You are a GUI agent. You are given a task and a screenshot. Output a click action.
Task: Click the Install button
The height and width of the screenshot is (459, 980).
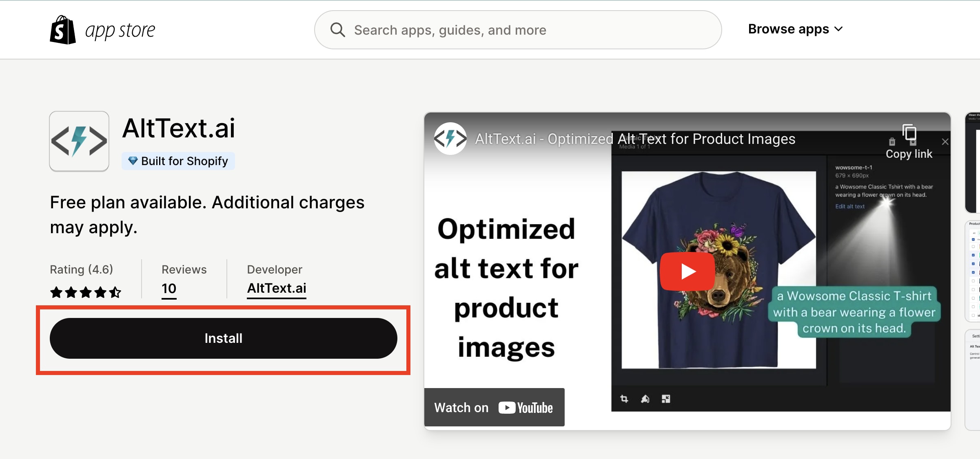(x=224, y=338)
